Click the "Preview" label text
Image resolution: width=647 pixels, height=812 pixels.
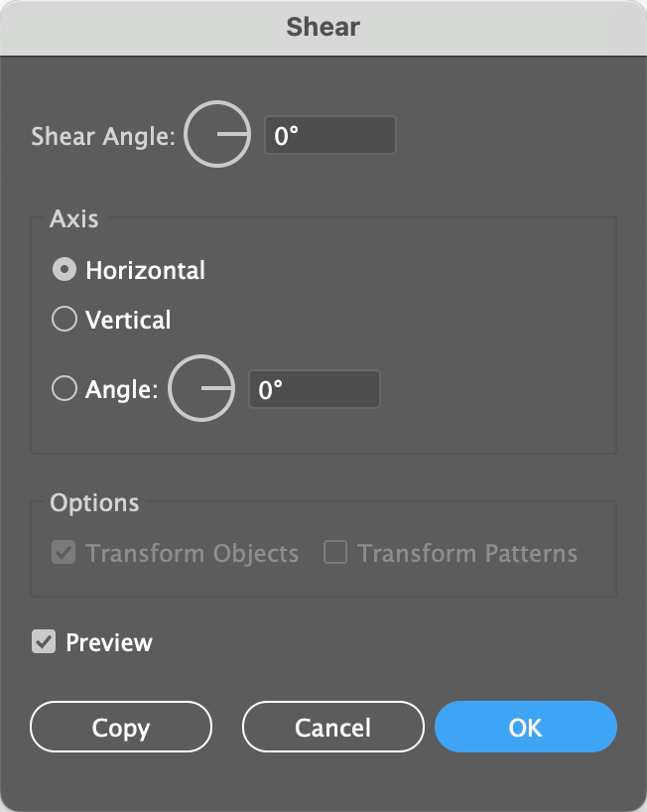coord(109,642)
